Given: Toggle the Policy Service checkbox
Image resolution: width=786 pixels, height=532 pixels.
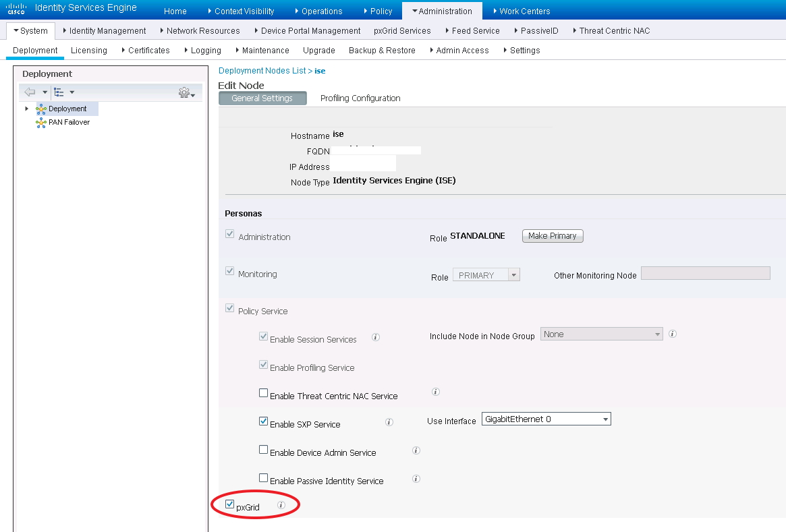Looking at the screenshot, I should tap(229, 308).
